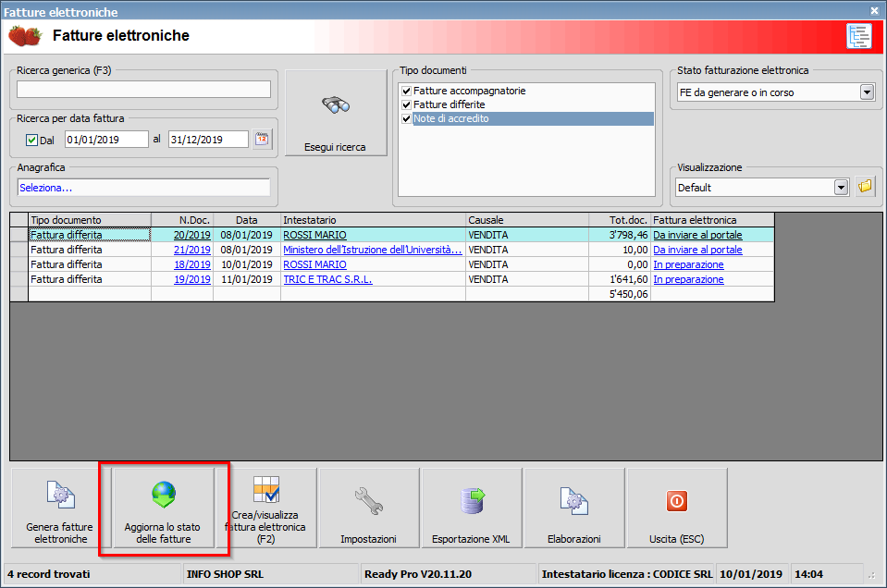Close the Fatture elettroniche window
The image size is (887, 588).
coord(874,10)
